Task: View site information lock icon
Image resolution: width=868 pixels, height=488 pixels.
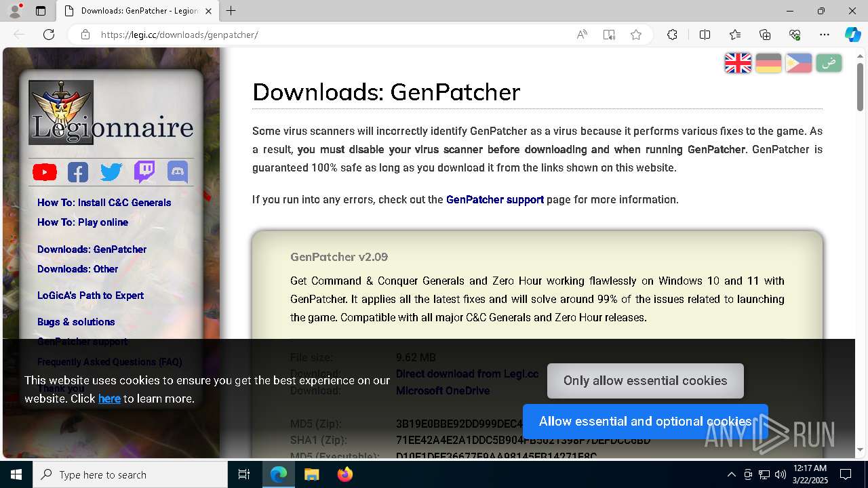Action: coord(85,35)
